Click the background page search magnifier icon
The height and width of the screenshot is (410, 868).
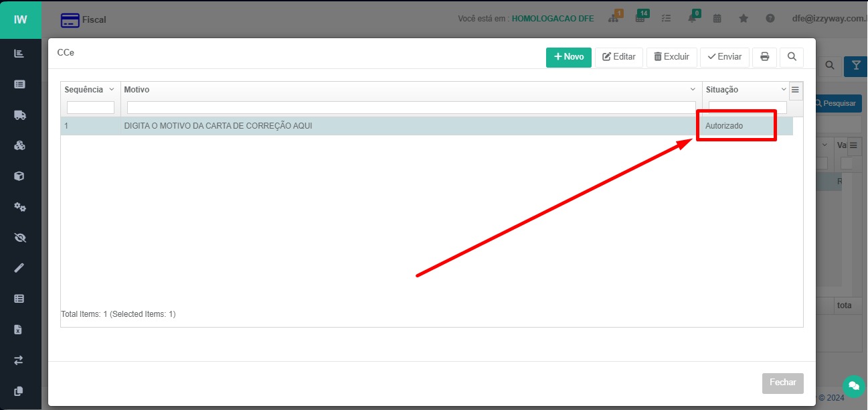tap(829, 65)
